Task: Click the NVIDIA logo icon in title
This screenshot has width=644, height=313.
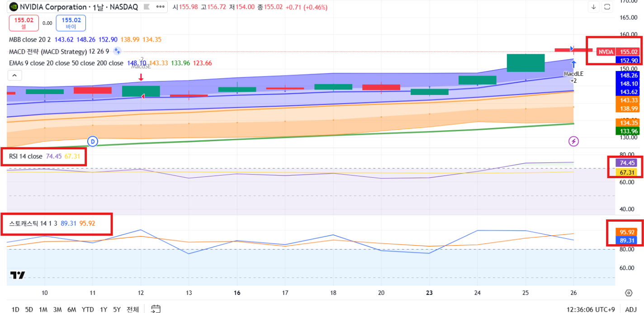Action: coord(14,7)
